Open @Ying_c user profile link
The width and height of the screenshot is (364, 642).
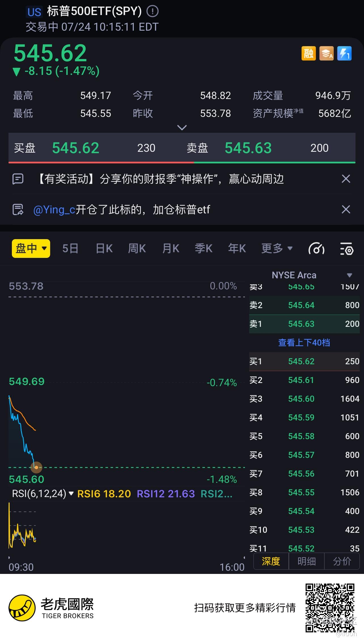(x=54, y=210)
